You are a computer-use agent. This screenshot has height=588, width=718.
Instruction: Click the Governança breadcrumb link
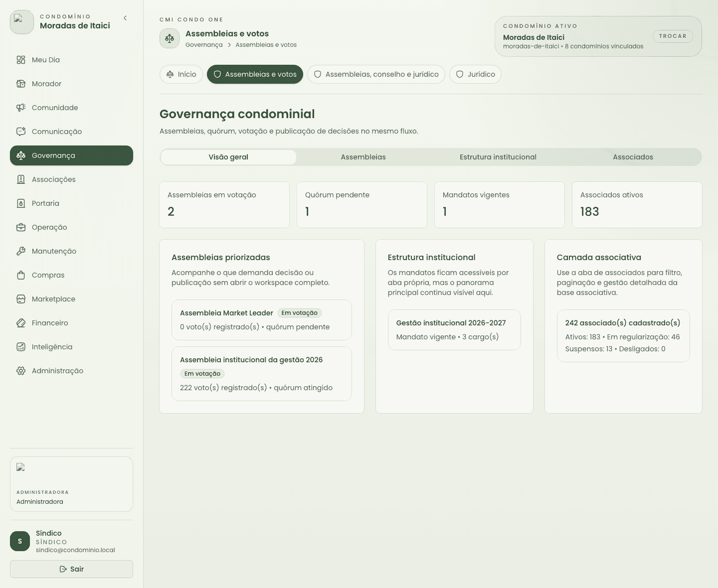click(x=204, y=45)
